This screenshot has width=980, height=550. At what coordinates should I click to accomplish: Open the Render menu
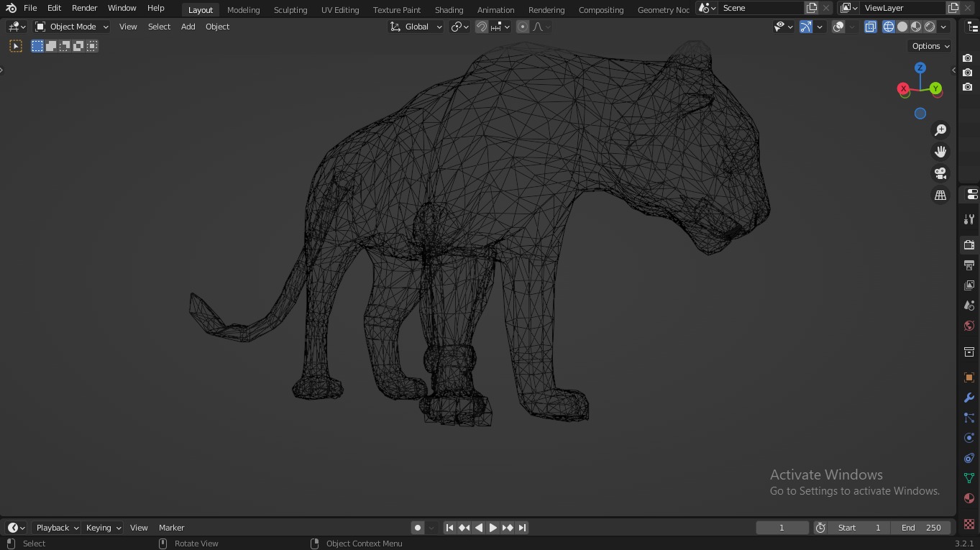click(84, 8)
